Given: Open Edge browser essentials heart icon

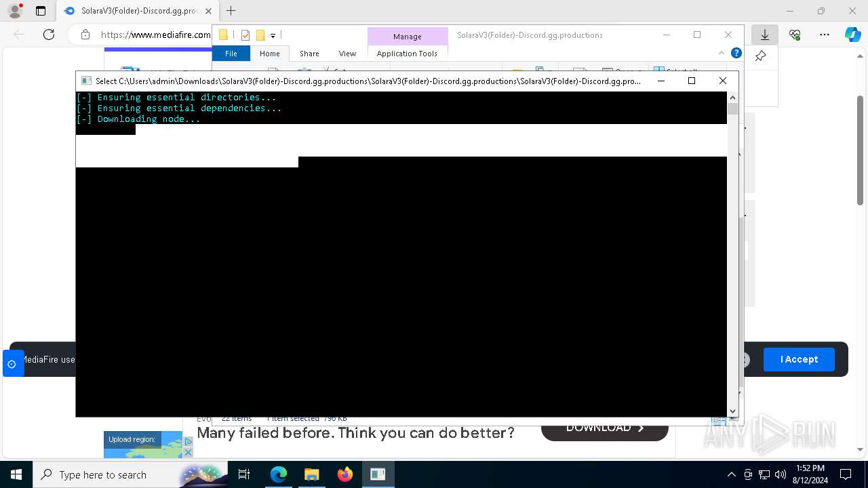Looking at the screenshot, I should coord(795,35).
